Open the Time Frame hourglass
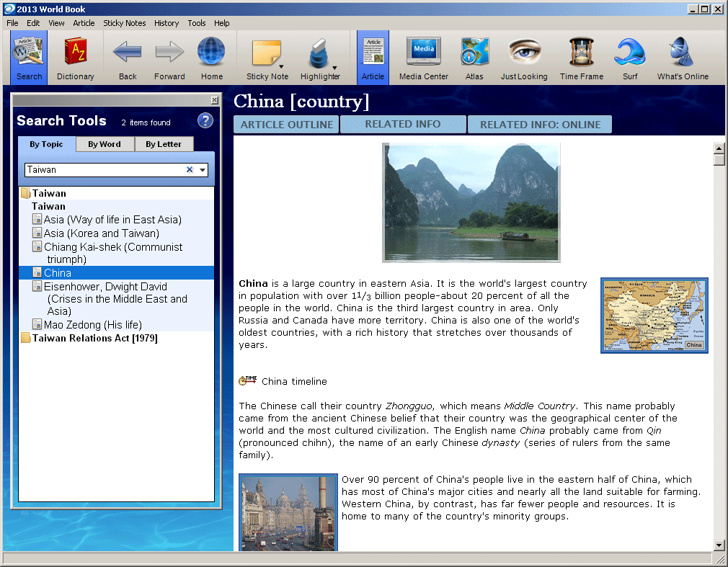728x567 pixels. pyautogui.click(x=581, y=58)
